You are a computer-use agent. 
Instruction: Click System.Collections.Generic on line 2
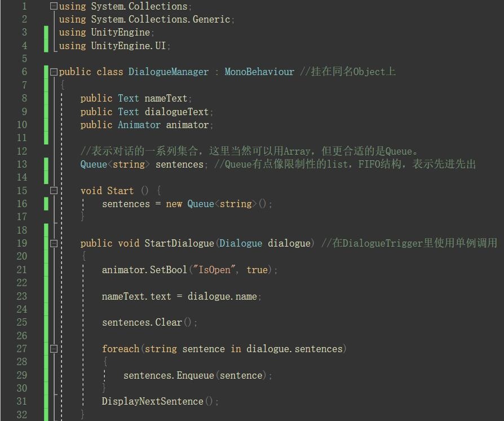(x=161, y=19)
